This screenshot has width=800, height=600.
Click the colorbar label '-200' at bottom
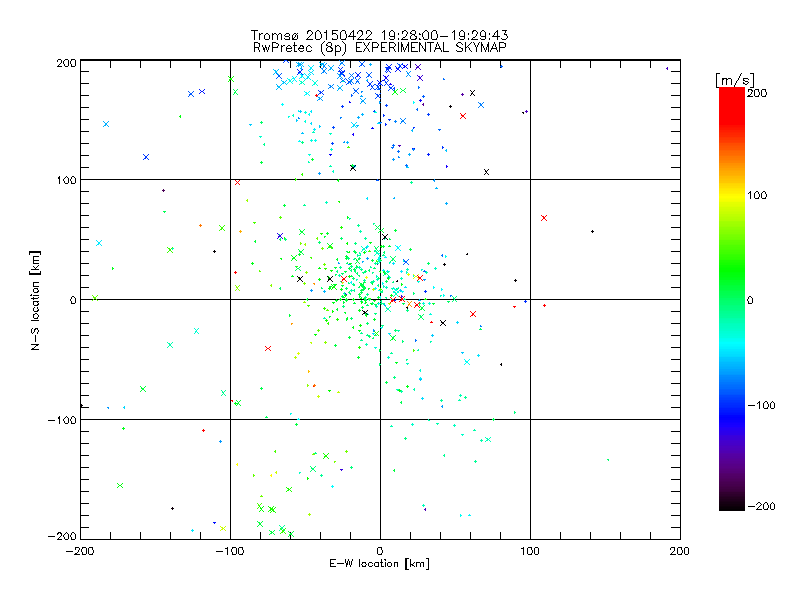pyautogui.click(x=761, y=506)
